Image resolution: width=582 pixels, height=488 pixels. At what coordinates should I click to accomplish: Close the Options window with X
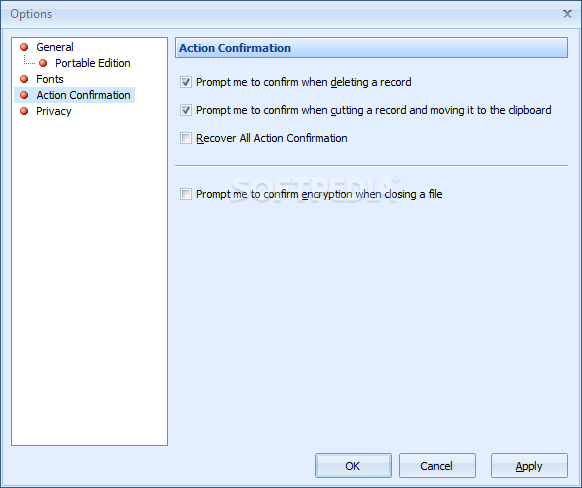click(567, 14)
